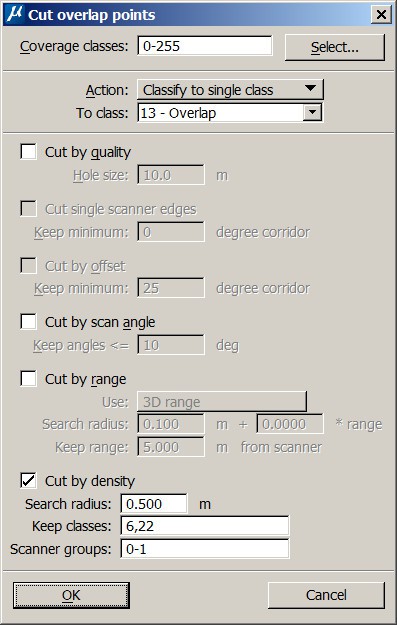Click the Hole size input field
397x625 pixels.
tap(171, 175)
